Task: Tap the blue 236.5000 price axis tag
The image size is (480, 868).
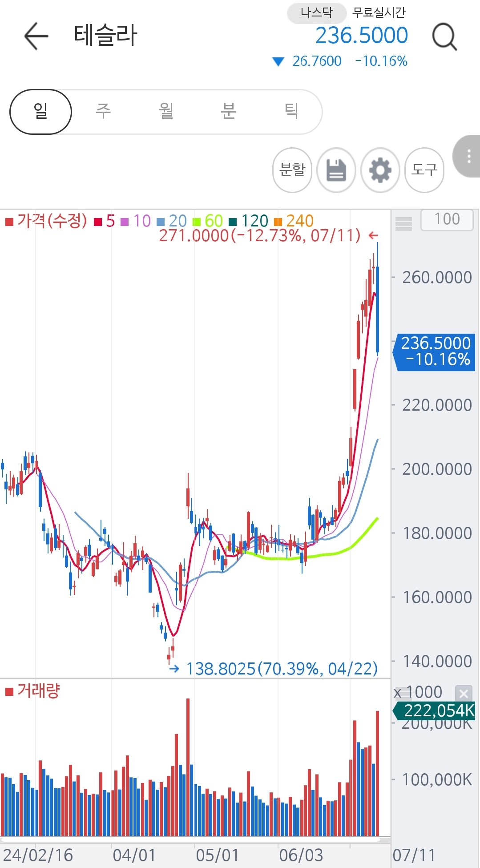Action: pyautogui.click(x=435, y=352)
